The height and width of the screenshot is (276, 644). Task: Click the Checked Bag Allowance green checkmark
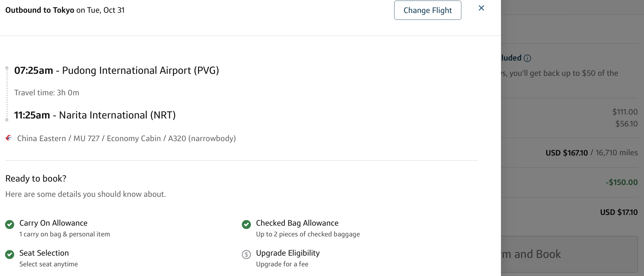pos(246,225)
